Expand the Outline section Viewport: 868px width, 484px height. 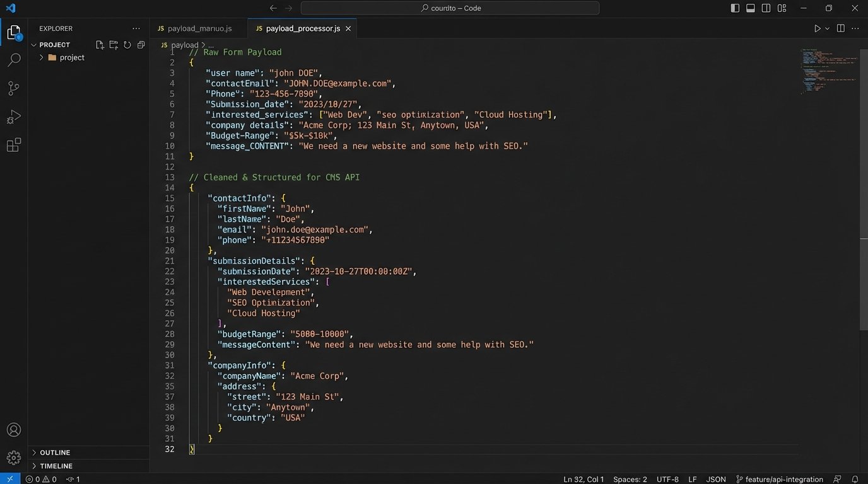pyautogui.click(x=55, y=452)
